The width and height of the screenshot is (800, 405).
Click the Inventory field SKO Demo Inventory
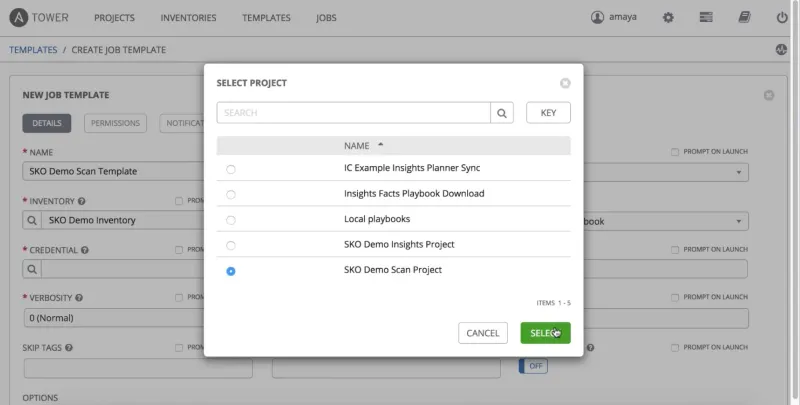122,220
